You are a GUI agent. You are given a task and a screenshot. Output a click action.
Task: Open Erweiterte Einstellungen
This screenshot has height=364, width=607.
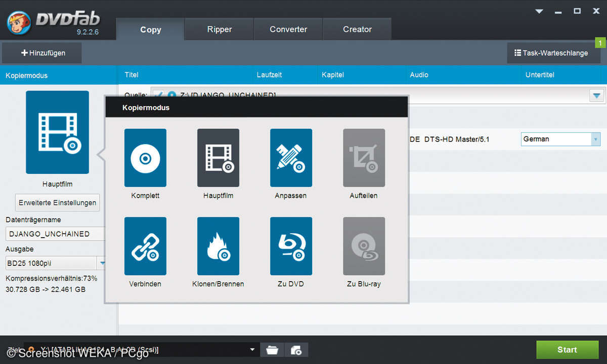coord(57,203)
